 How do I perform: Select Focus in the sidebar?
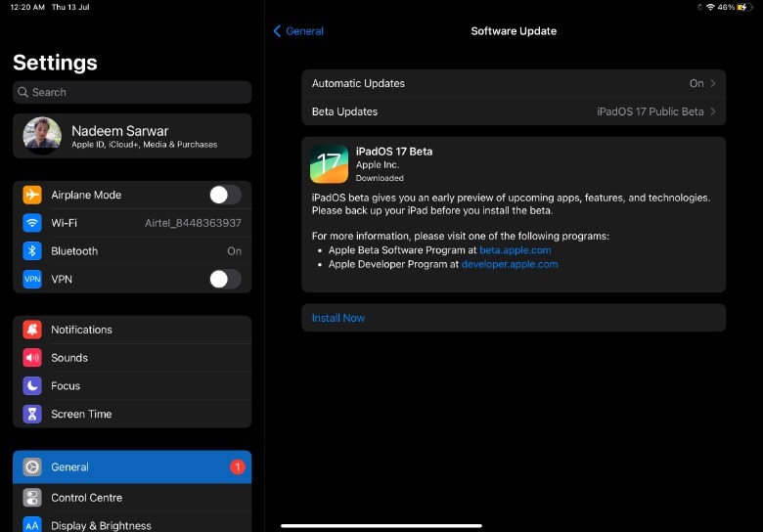132,386
